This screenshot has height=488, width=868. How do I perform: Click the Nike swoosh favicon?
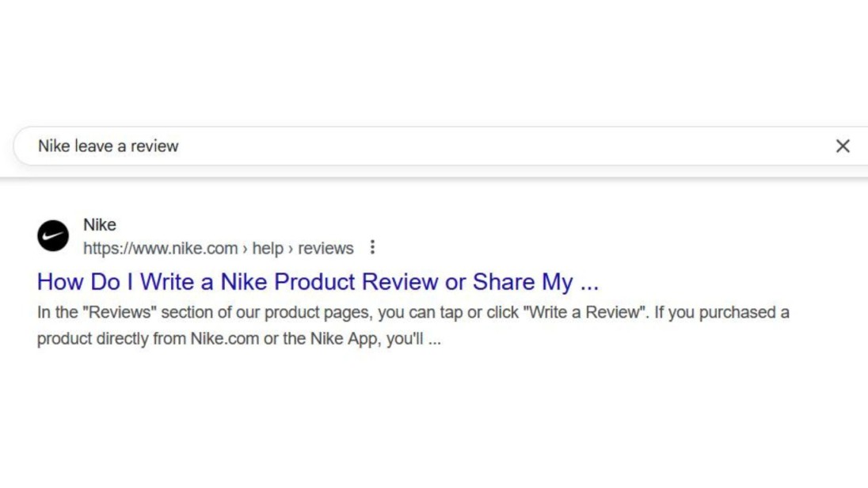point(53,236)
